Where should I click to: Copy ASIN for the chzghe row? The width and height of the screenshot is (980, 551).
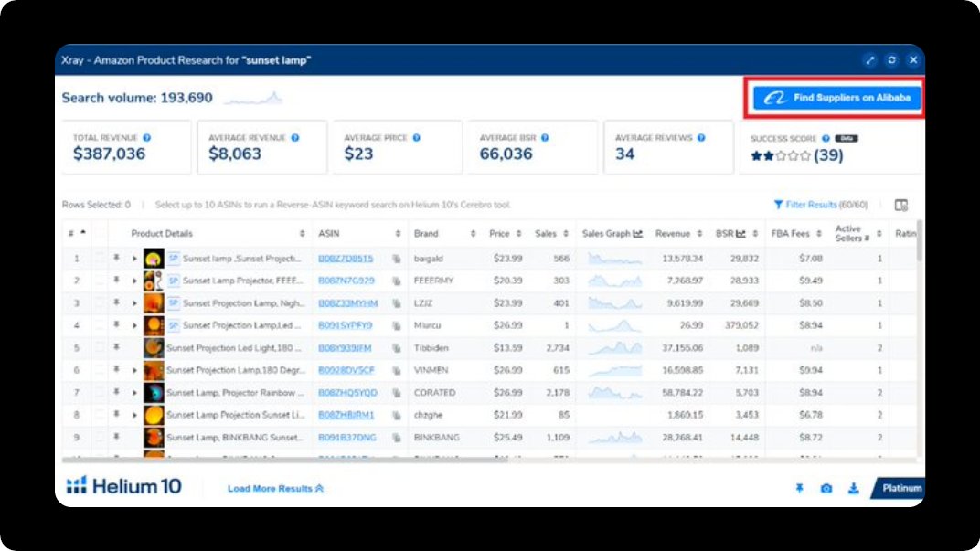point(396,416)
